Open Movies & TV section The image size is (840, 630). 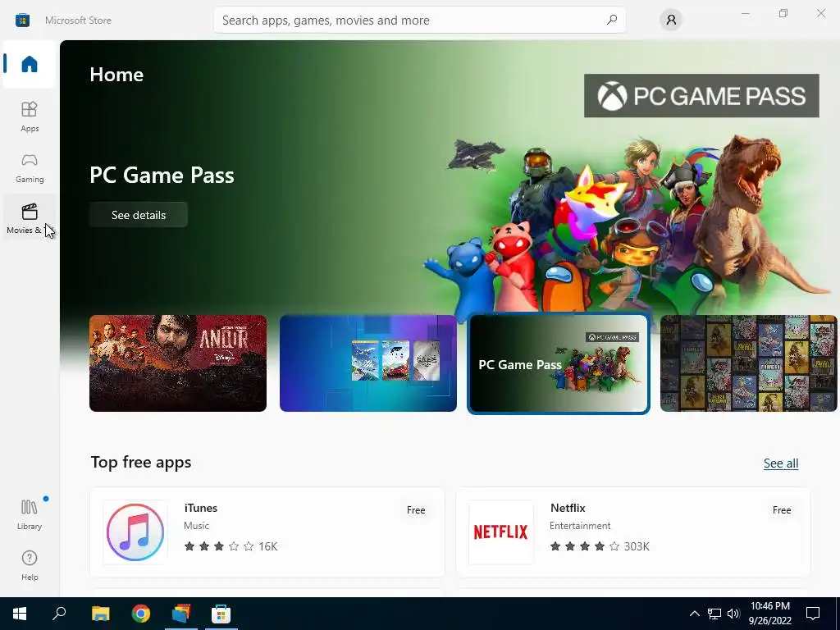point(30,218)
